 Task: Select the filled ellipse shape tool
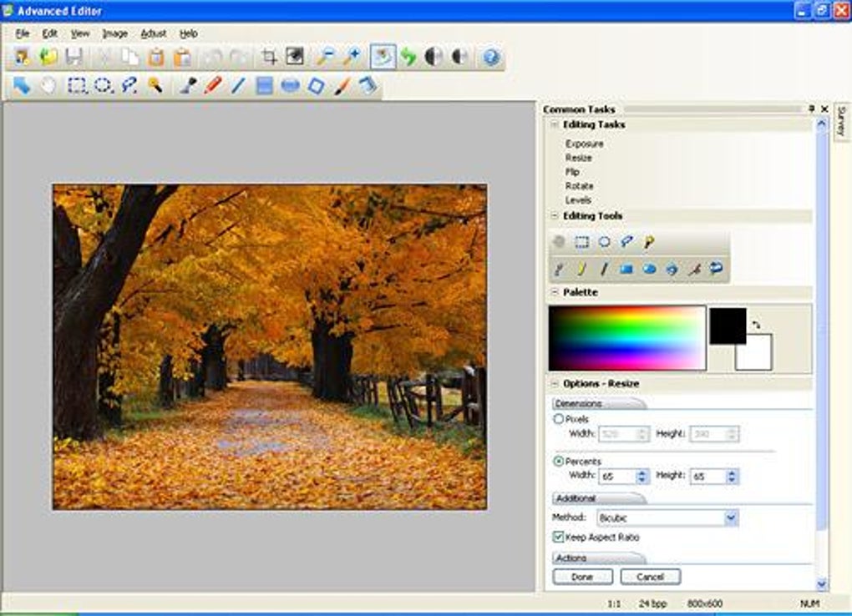[x=290, y=85]
